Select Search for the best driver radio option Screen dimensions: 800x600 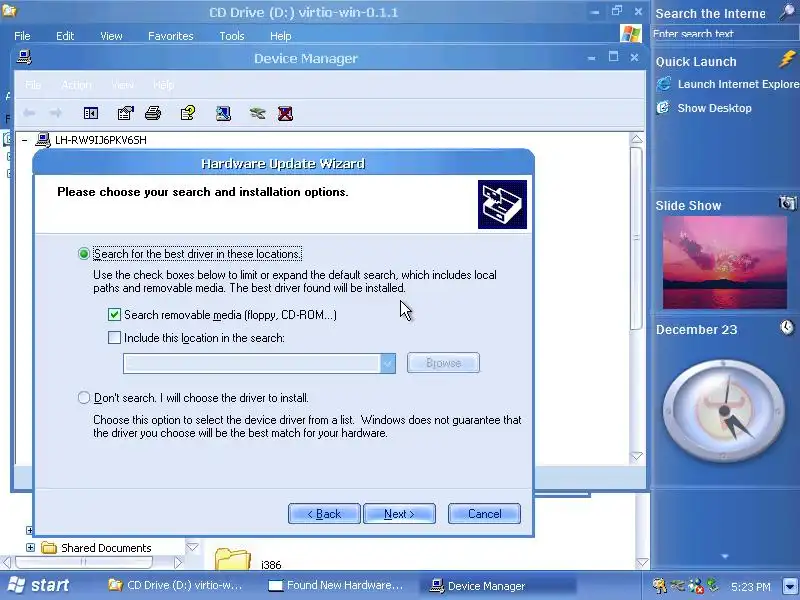[84, 254]
